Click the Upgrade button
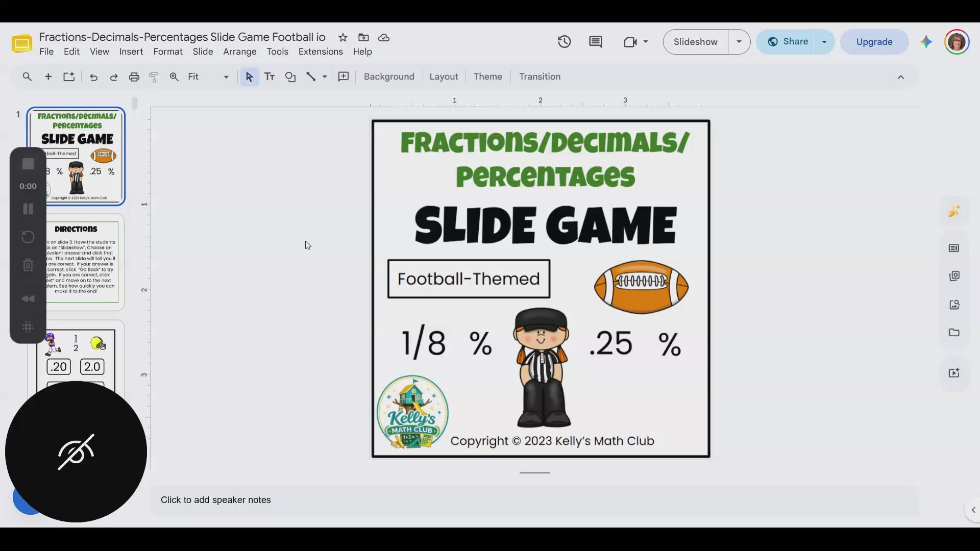Image resolution: width=980 pixels, height=551 pixels. click(x=874, y=42)
